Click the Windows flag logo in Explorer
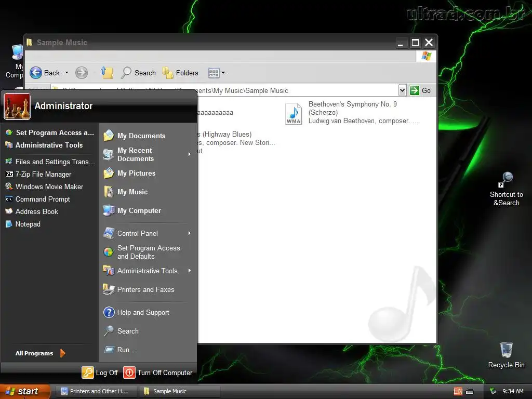 pos(426,56)
